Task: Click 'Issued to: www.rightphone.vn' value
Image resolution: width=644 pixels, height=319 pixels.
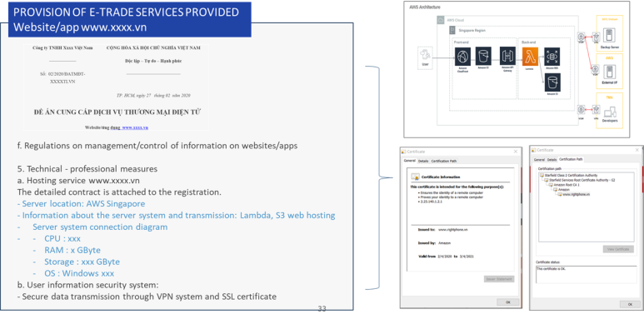Action: (x=453, y=230)
